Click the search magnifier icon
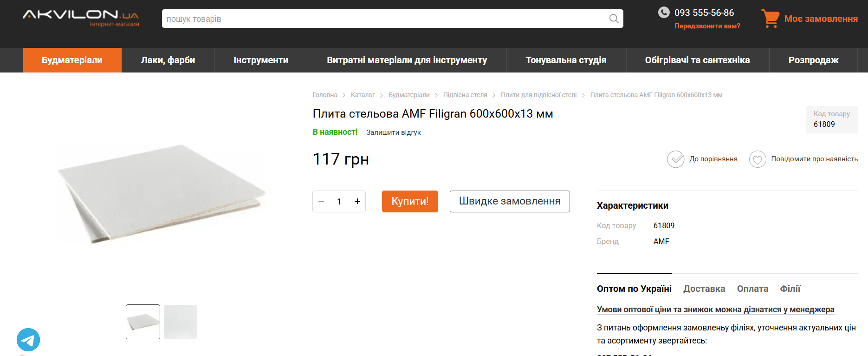This screenshot has width=868, height=356. point(614,19)
